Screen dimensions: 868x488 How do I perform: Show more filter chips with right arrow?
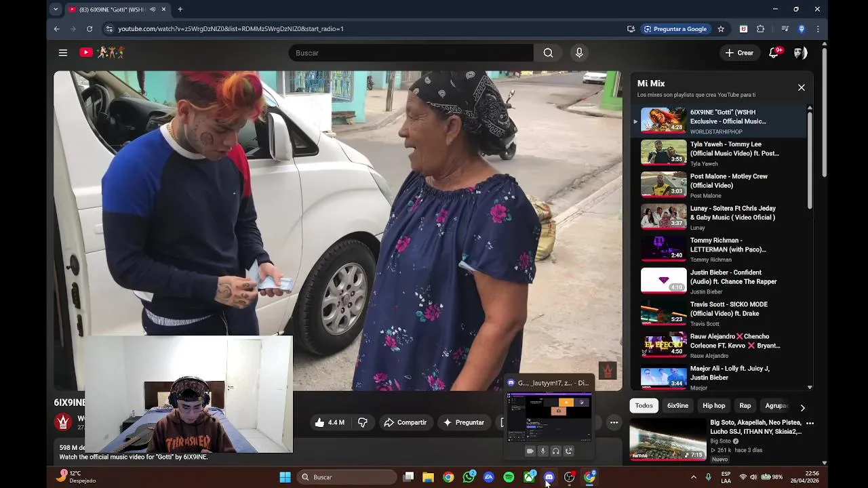pyautogui.click(x=802, y=408)
